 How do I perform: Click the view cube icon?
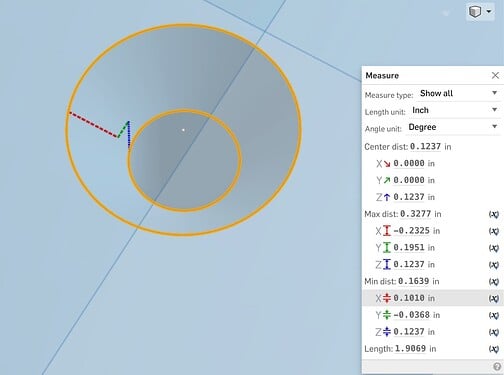(475, 12)
